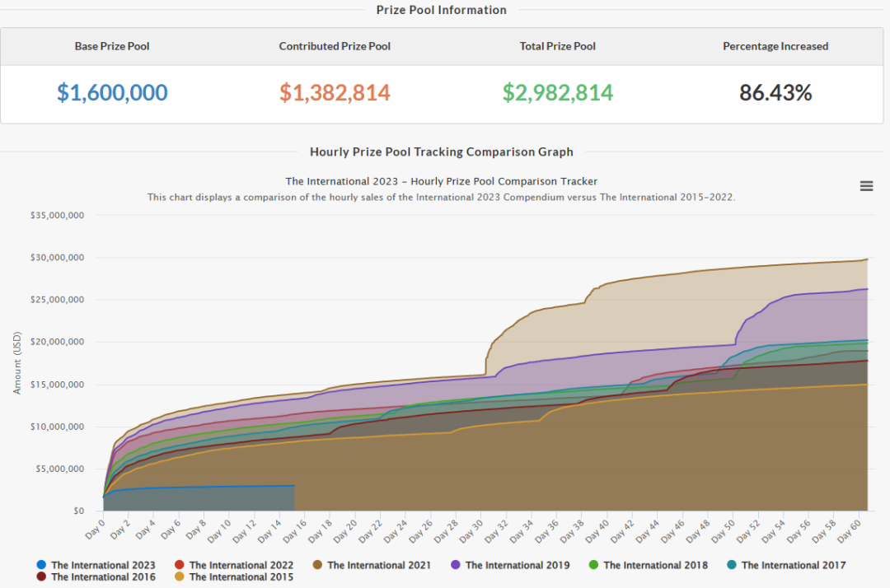Toggle The International 2022 series in legend

click(x=234, y=565)
